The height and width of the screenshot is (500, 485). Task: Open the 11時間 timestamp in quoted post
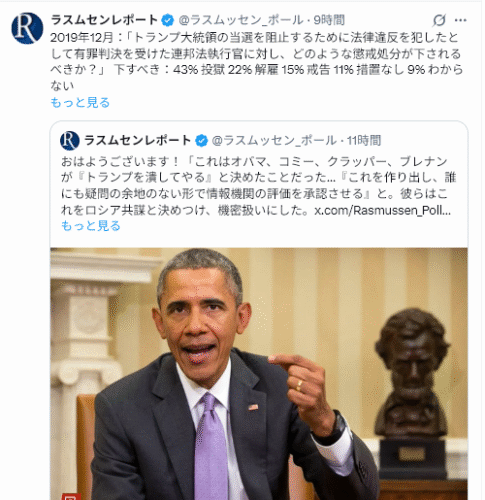point(364,141)
